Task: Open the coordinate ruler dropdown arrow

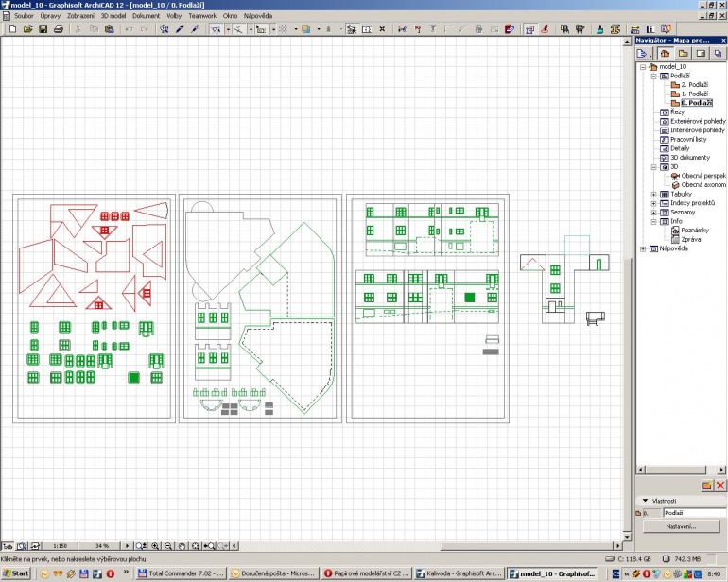Action: [x=273, y=28]
